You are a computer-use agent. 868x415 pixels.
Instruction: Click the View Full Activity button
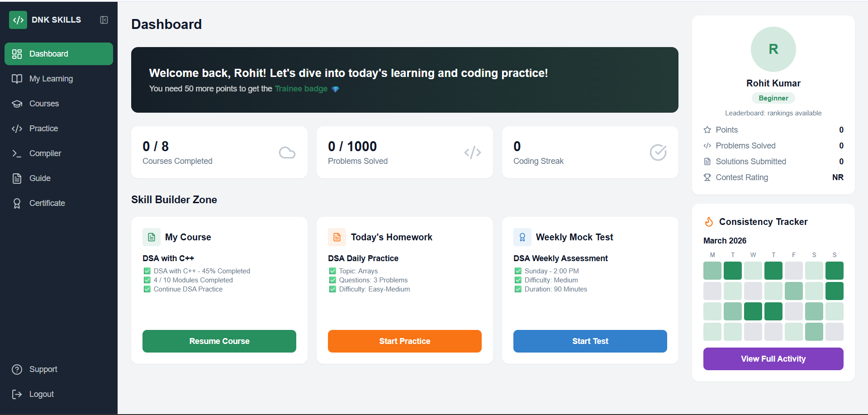773,359
